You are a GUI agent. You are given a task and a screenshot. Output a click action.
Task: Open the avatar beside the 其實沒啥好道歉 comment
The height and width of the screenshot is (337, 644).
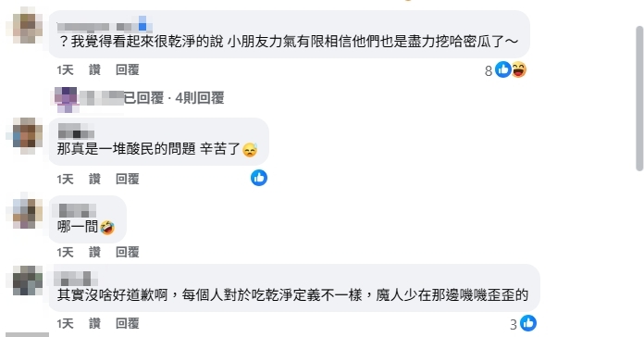point(27,281)
